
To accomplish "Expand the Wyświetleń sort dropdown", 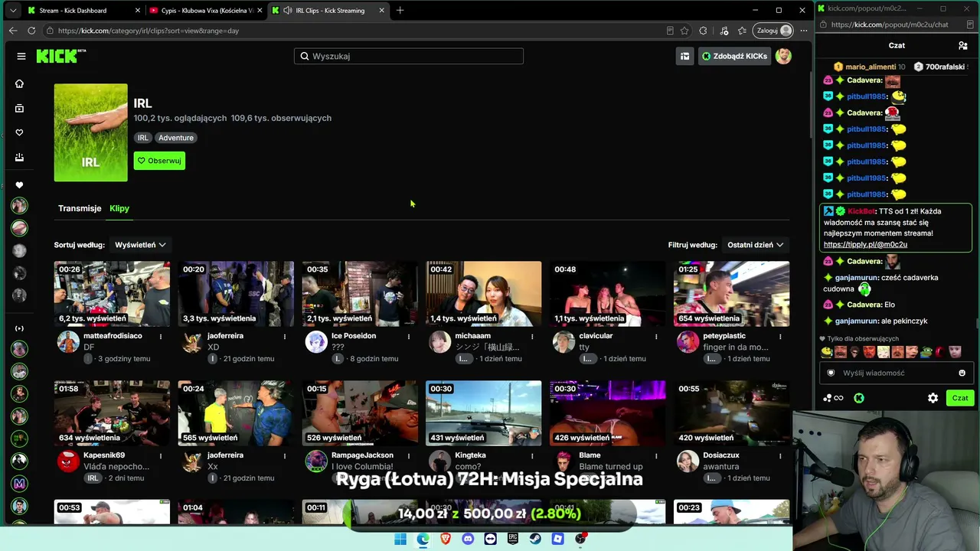I will pyautogui.click(x=140, y=245).
